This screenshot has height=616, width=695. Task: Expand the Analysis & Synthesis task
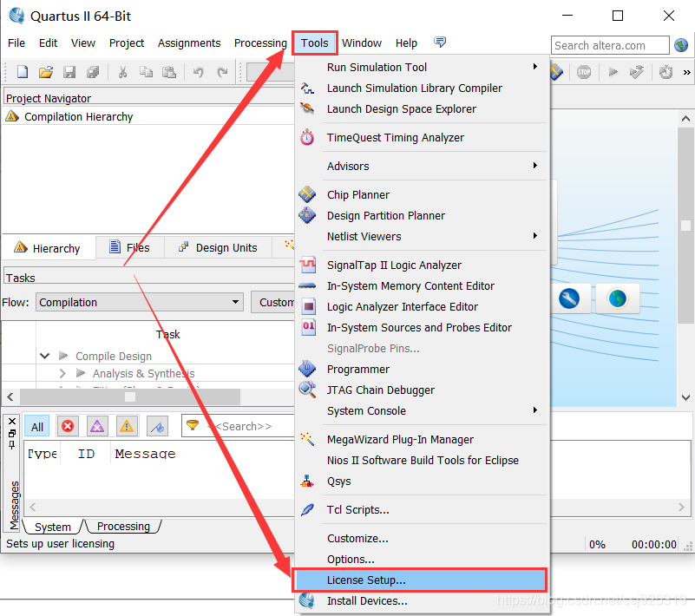[62, 374]
